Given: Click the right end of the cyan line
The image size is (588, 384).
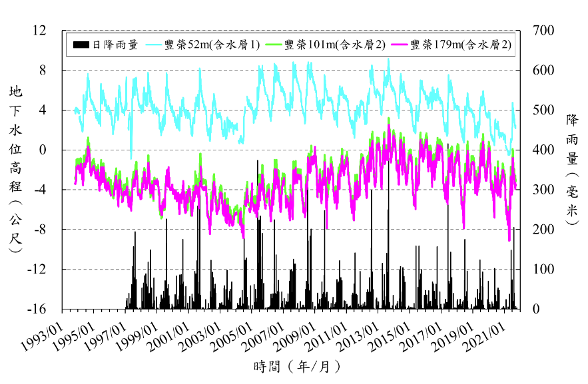Looking at the screenshot, I should click(515, 128).
